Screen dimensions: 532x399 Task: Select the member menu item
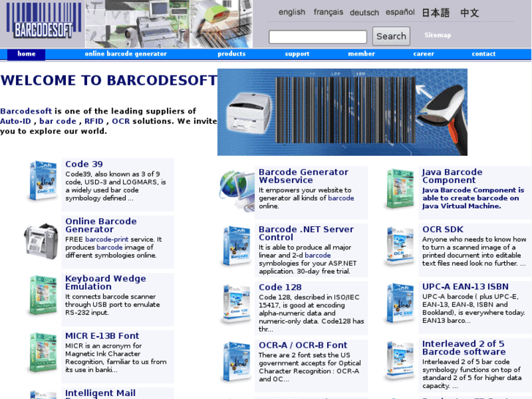point(361,53)
